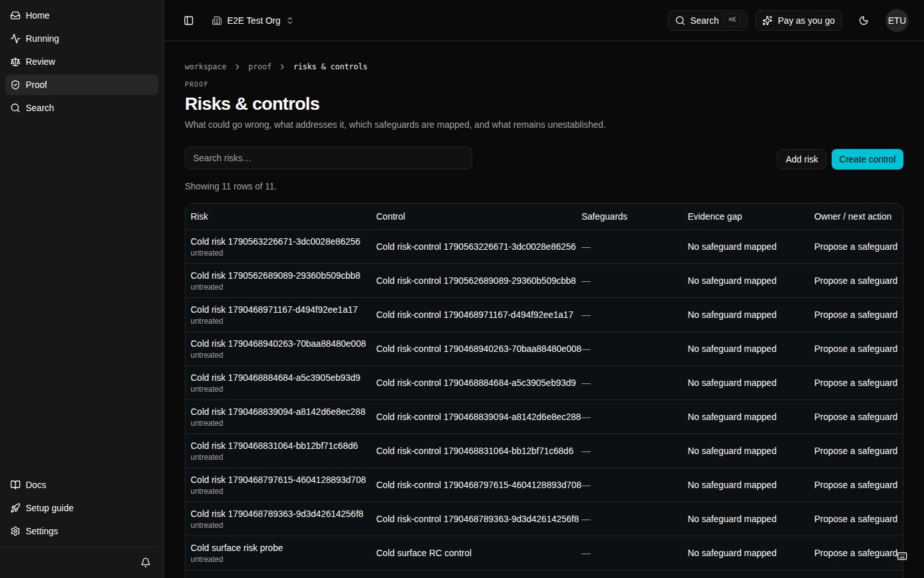Screen dimensions: 924x578
Task: Click the Pay as you go button
Action: 798,21
